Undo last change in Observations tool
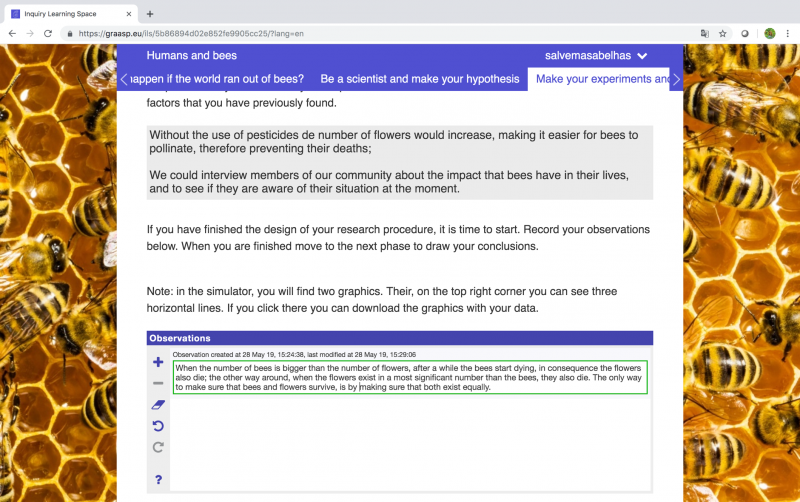 pyautogui.click(x=158, y=426)
